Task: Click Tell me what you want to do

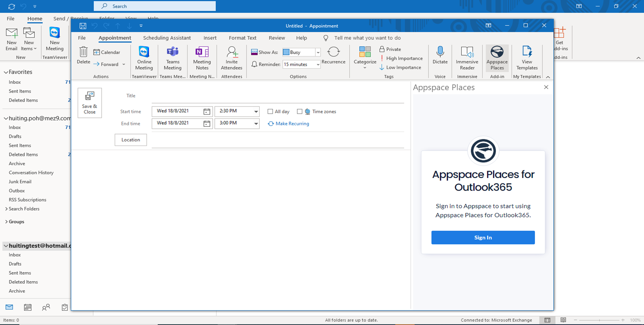Action: coord(367,38)
